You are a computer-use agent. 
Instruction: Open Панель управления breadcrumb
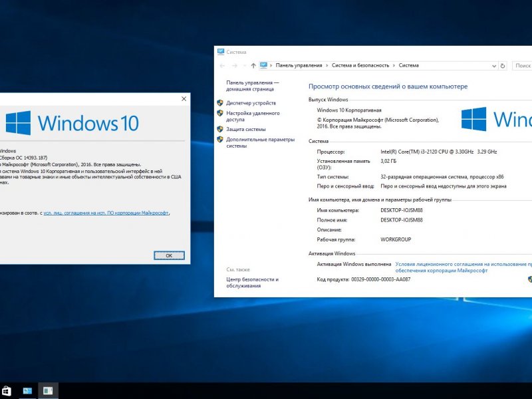tap(299, 65)
